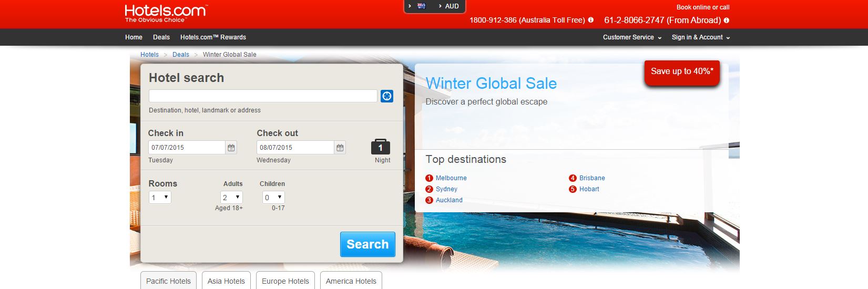This screenshot has height=289, width=868.
Task: Open the AUD currency selector
Action: (448, 6)
